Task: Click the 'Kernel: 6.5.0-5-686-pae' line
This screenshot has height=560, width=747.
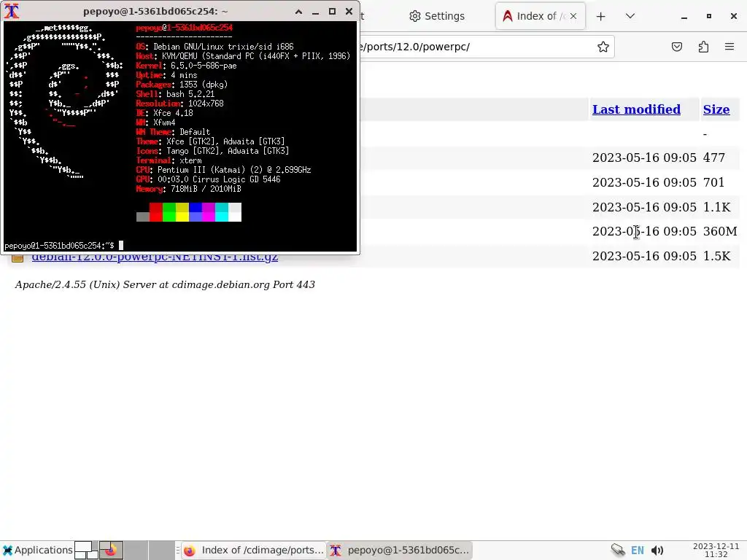Action: 186,66
